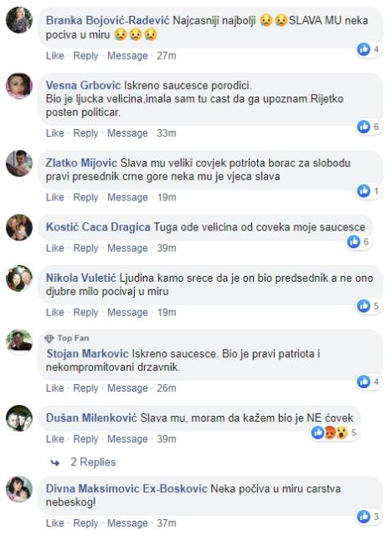Click the Top Fan diamond badge icon

49,338
